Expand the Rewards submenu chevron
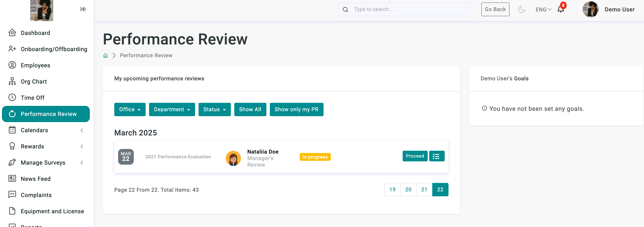Screen dimensions: 644x227 [82, 147]
